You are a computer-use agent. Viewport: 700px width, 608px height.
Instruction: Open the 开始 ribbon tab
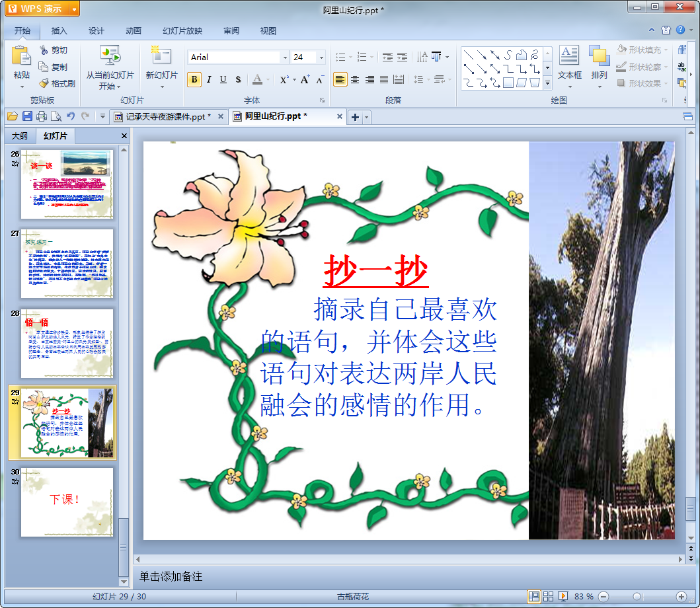[x=22, y=30]
